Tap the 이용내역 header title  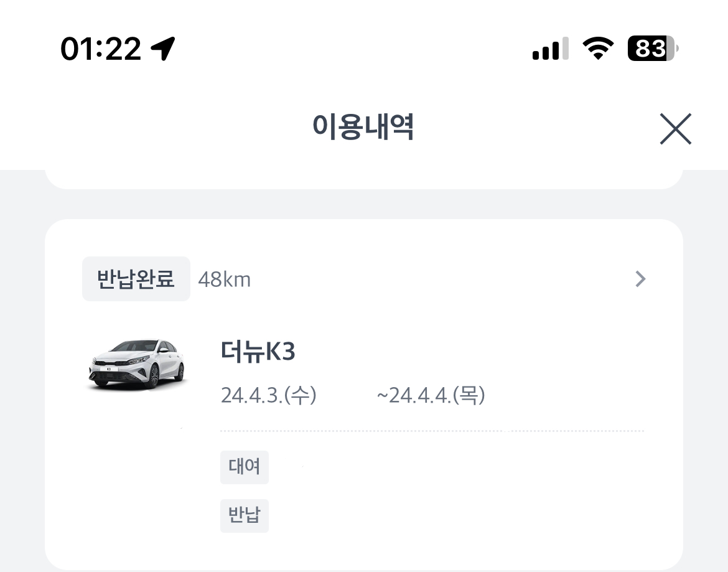click(363, 128)
